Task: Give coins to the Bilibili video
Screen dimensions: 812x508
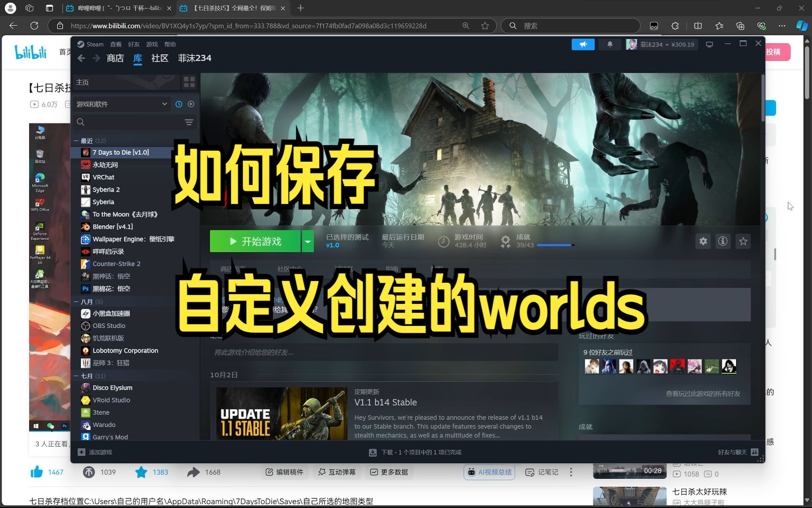Action: tap(88, 472)
